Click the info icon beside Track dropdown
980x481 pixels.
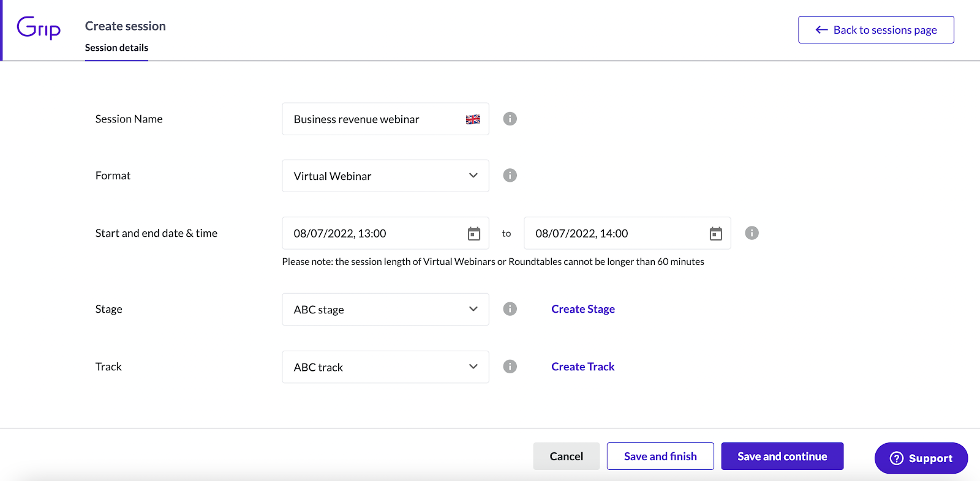coord(510,367)
